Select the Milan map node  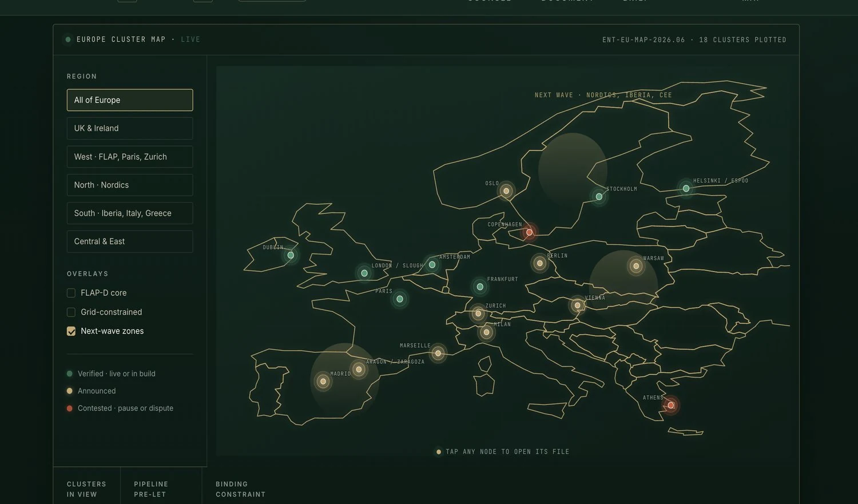[x=487, y=332]
